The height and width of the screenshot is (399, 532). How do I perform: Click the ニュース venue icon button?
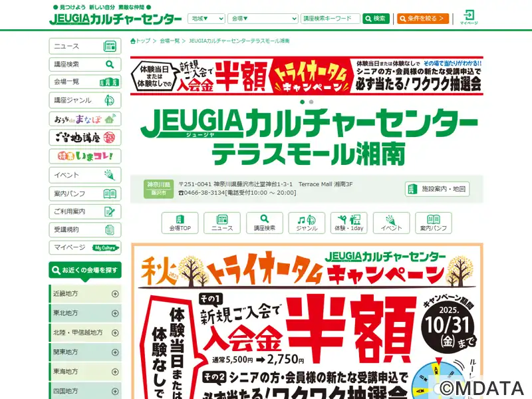pos(222,223)
